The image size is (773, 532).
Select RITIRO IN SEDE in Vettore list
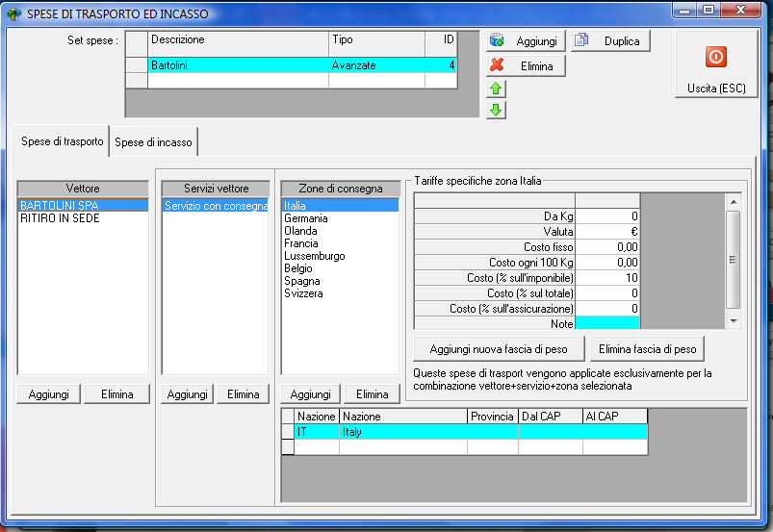(60, 218)
